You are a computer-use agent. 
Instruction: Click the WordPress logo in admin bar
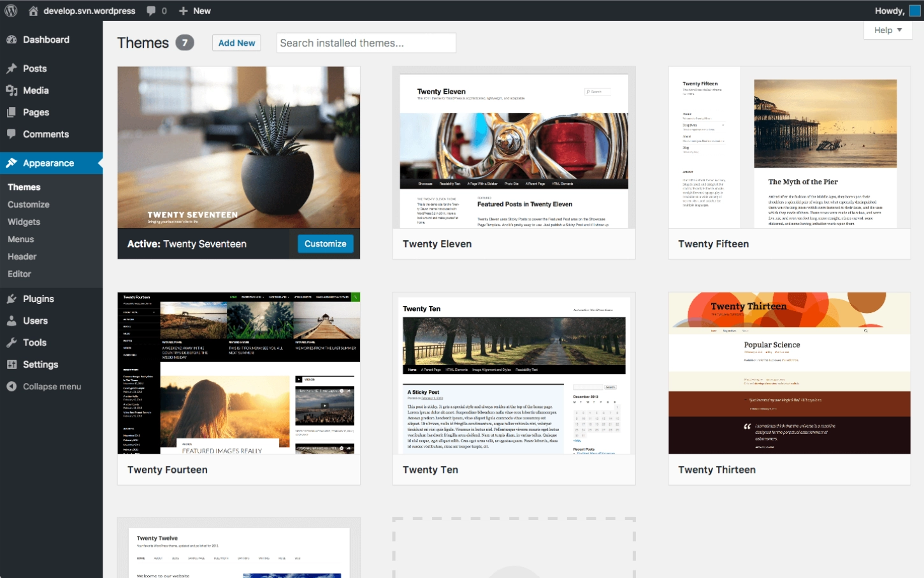point(10,10)
